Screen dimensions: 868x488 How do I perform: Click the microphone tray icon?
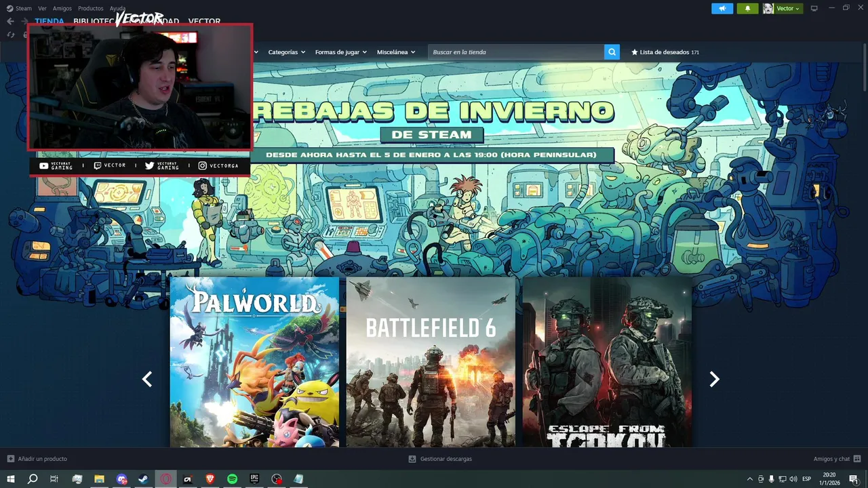(x=772, y=479)
